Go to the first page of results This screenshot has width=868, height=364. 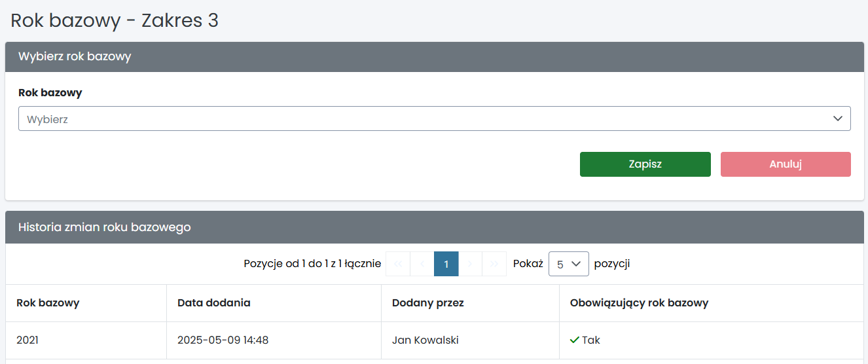(398, 264)
